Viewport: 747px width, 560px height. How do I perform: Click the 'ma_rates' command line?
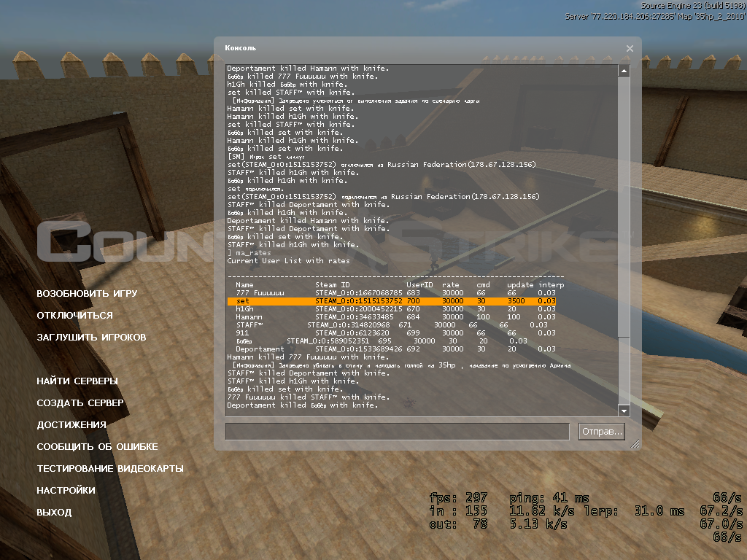pos(249,253)
